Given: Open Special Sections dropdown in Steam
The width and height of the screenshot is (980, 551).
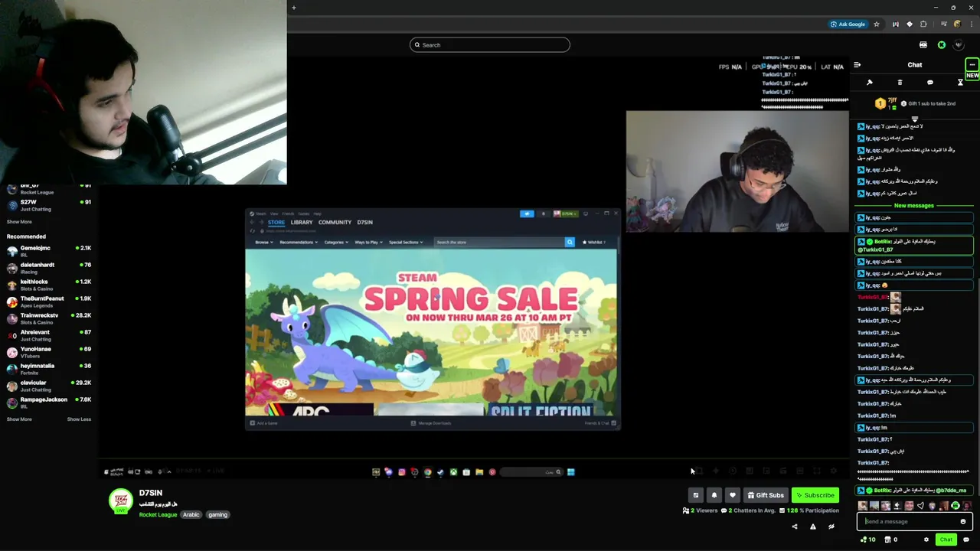Looking at the screenshot, I should pyautogui.click(x=406, y=243).
